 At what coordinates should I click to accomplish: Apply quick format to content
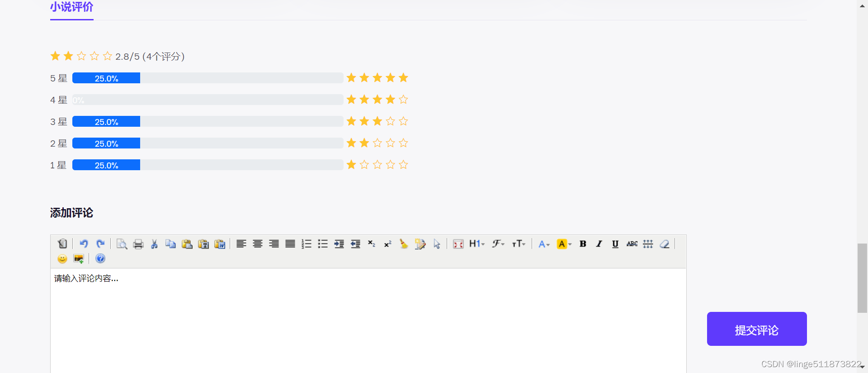(x=420, y=244)
